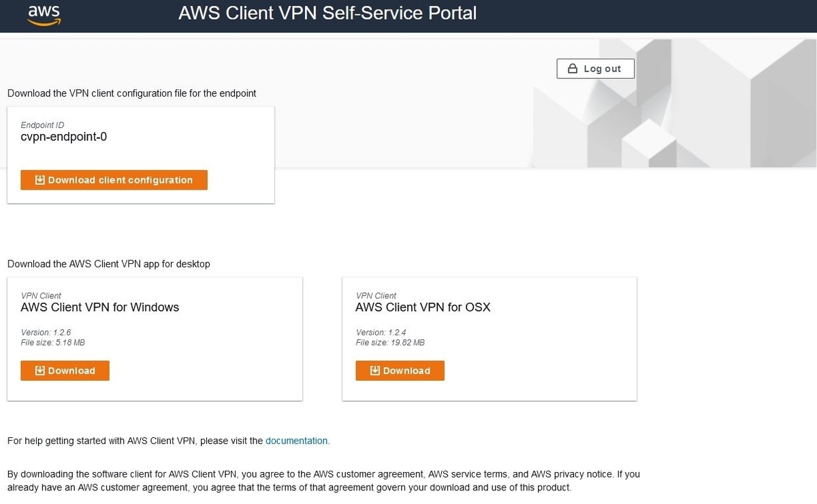
Task: Click the AWS logo in header
Action: pyautogui.click(x=44, y=14)
